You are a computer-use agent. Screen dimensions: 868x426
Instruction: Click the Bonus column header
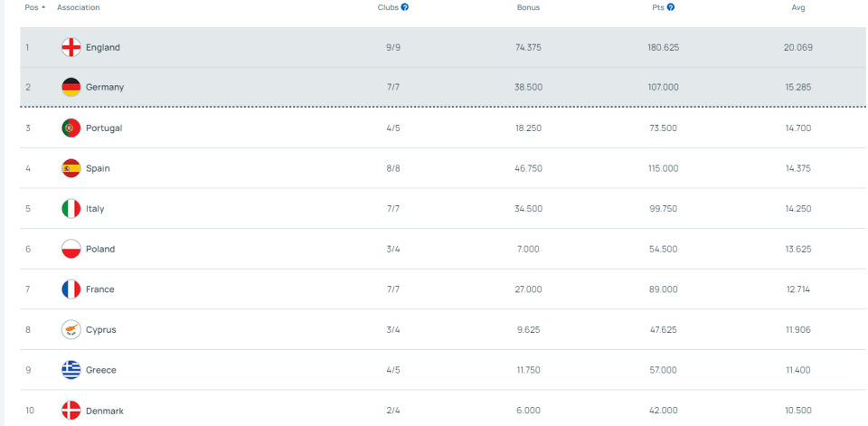528,7
